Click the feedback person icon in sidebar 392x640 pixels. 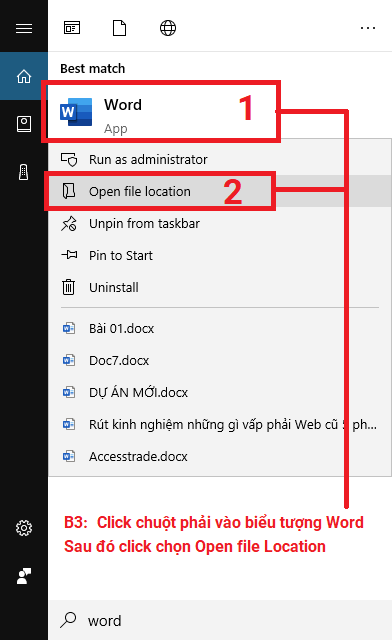[24, 576]
